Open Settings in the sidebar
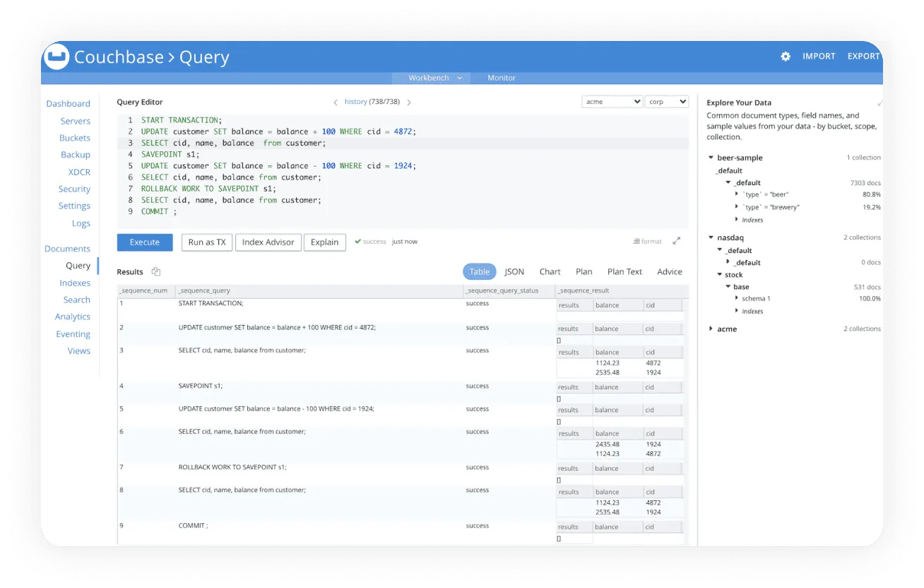 (x=75, y=206)
